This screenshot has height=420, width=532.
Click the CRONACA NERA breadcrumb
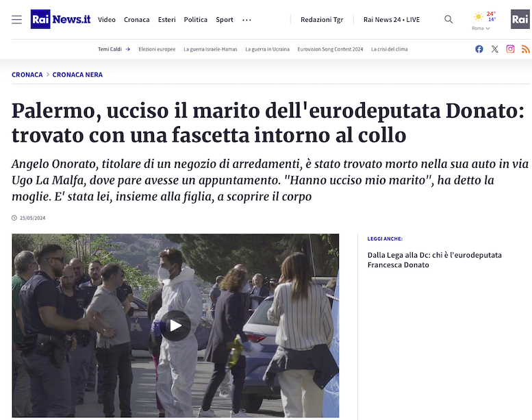[x=77, y=75]
